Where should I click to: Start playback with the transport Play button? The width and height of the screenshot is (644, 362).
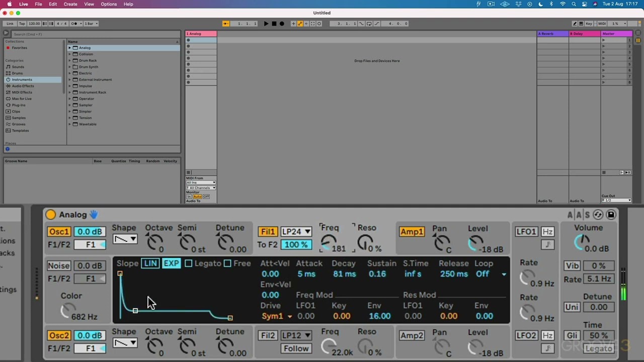266,24
